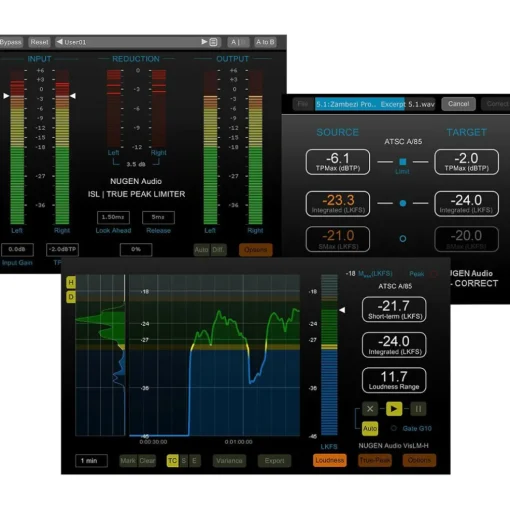Viewport: 510px width, 510px height.
Task: Click the 0:01:00:00 time label on graph
Action: pyautogui.click(x=238, y=442)
